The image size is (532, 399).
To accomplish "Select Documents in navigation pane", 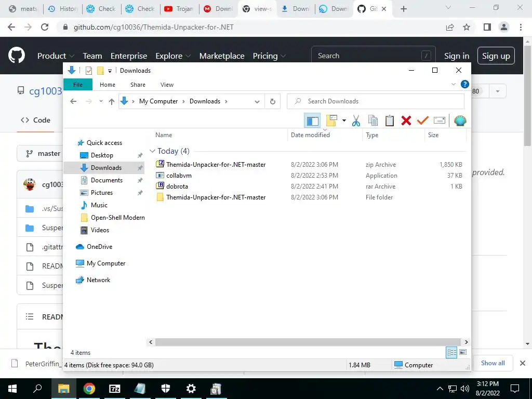I will pos(107,180).
